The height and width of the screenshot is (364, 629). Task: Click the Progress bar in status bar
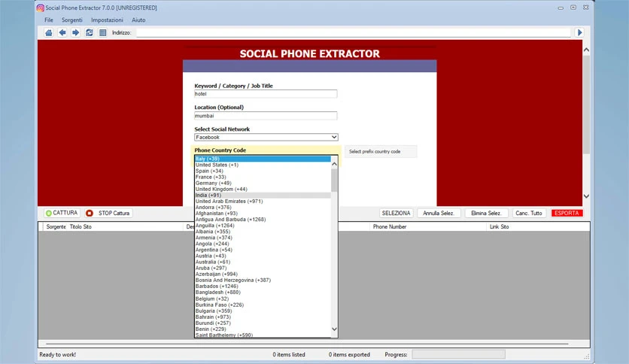pos(458,354)
